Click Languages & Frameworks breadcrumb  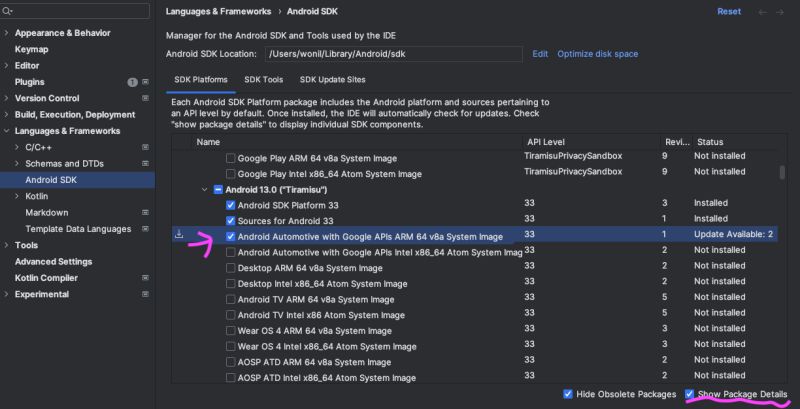[x=218, y=11]
